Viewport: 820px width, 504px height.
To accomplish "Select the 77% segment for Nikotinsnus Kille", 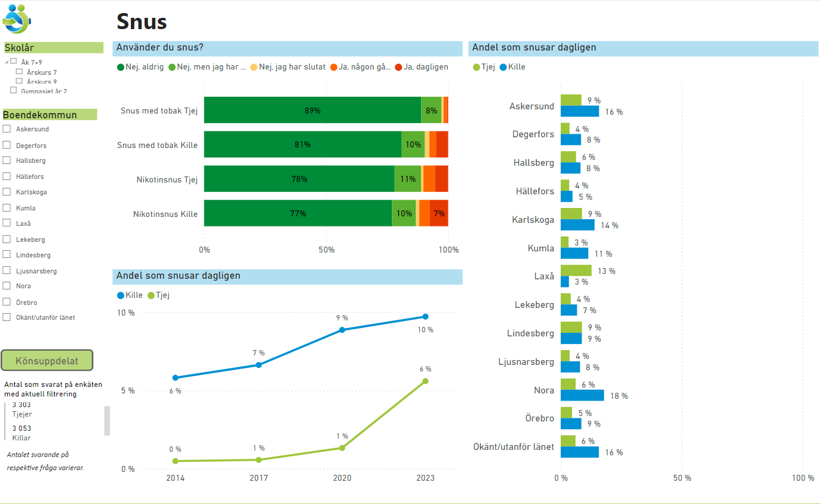I will pos(298,213).
